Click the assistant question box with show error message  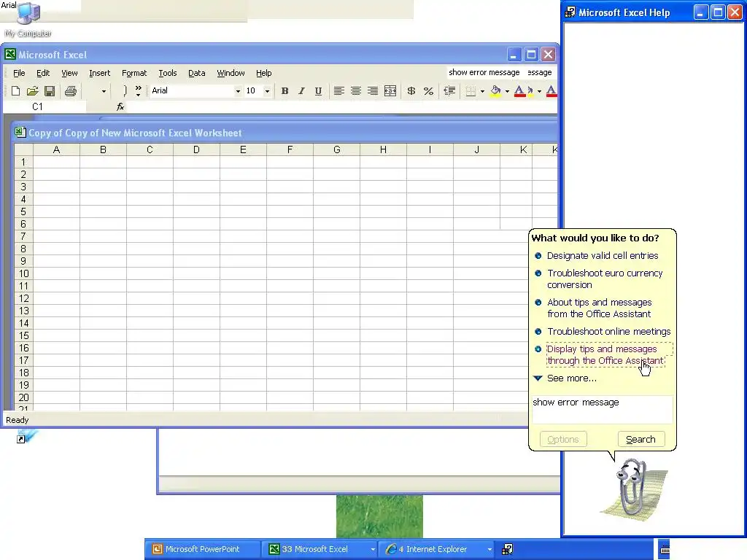click(x=602, y=409)
